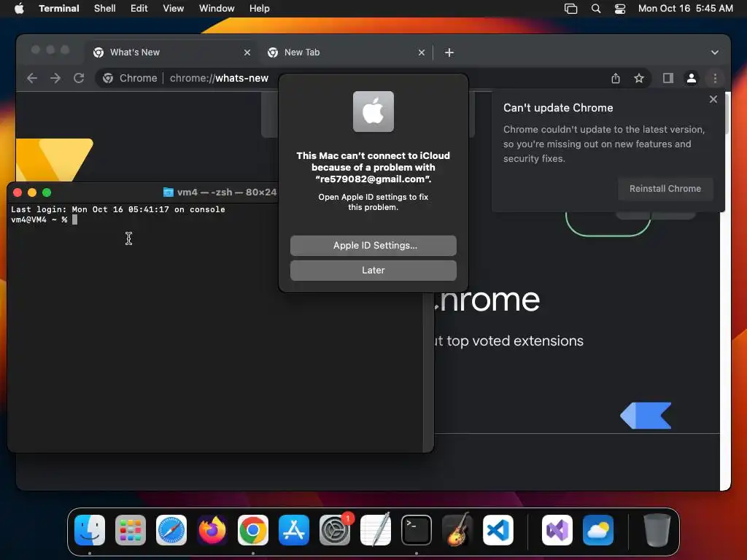Screen dimensions: 747x560
Task: Click the Terminal command prompt line
Action: [44, 219]
